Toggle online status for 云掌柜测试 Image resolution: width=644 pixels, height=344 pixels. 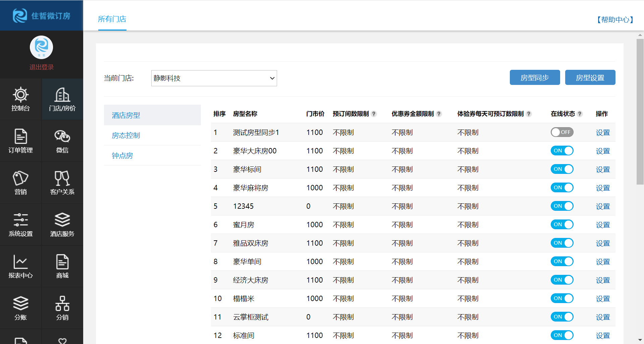click(x=562, y=317)
